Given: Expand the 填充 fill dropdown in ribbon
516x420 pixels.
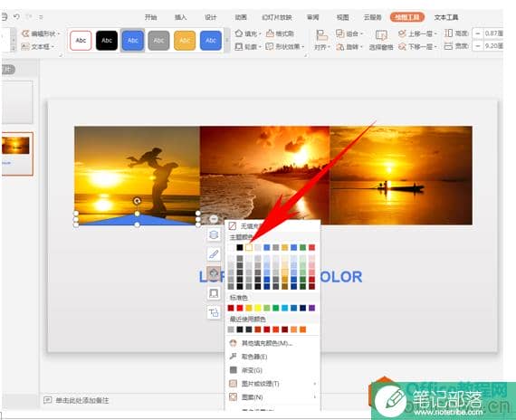Looking at the screenshot, I should (x=260, y=33).
